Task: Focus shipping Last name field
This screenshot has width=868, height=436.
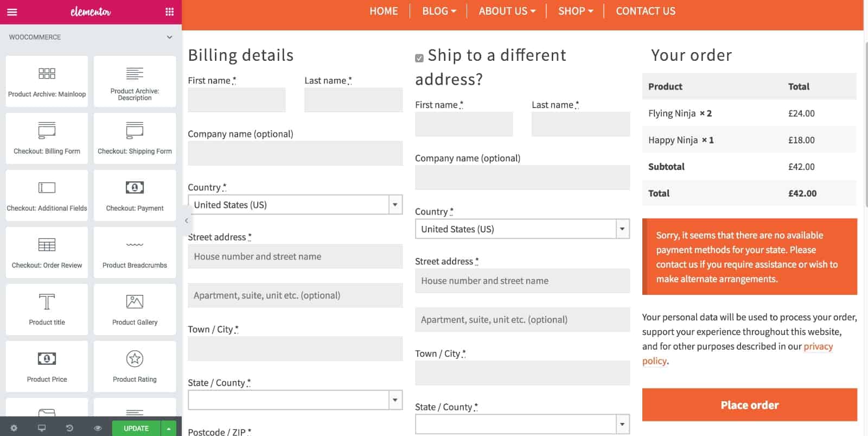Action: coord(580,124)
